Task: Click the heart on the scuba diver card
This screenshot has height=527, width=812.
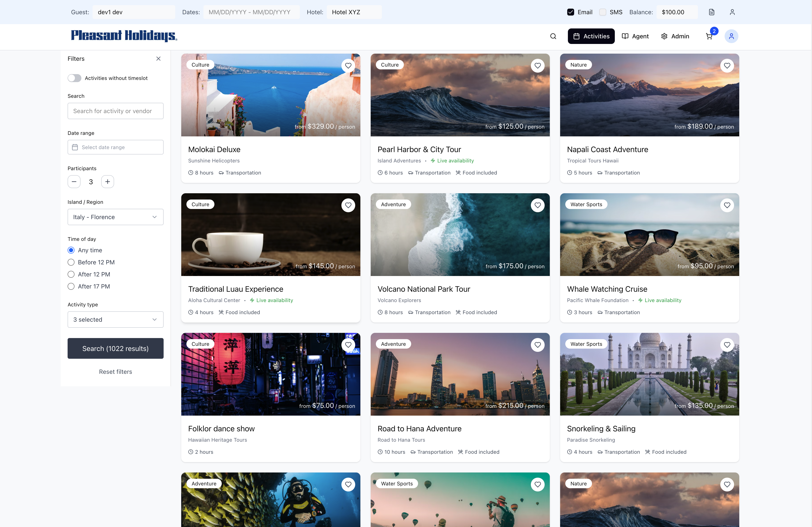Action: 348,484
